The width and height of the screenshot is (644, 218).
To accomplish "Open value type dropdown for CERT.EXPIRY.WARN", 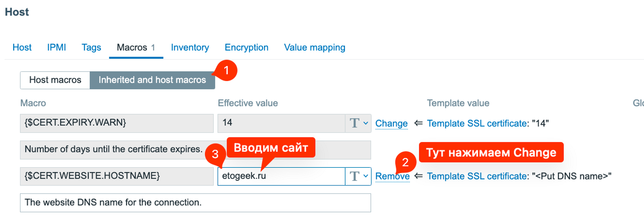I will pos(358,123).
